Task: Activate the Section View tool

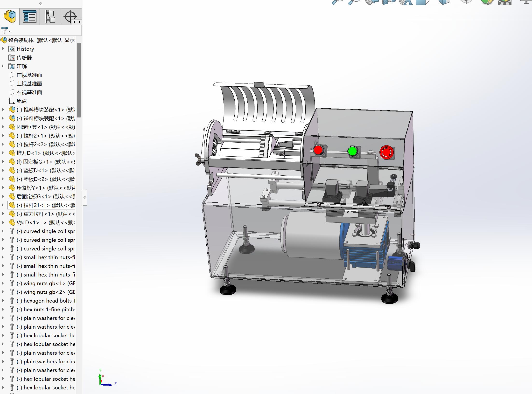Action: (389, 2)
